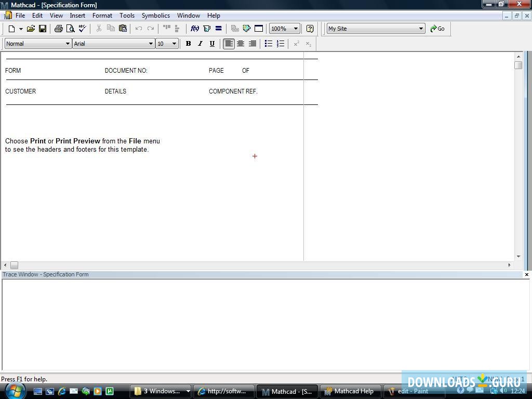Insert function with f(x) icon

194,29
